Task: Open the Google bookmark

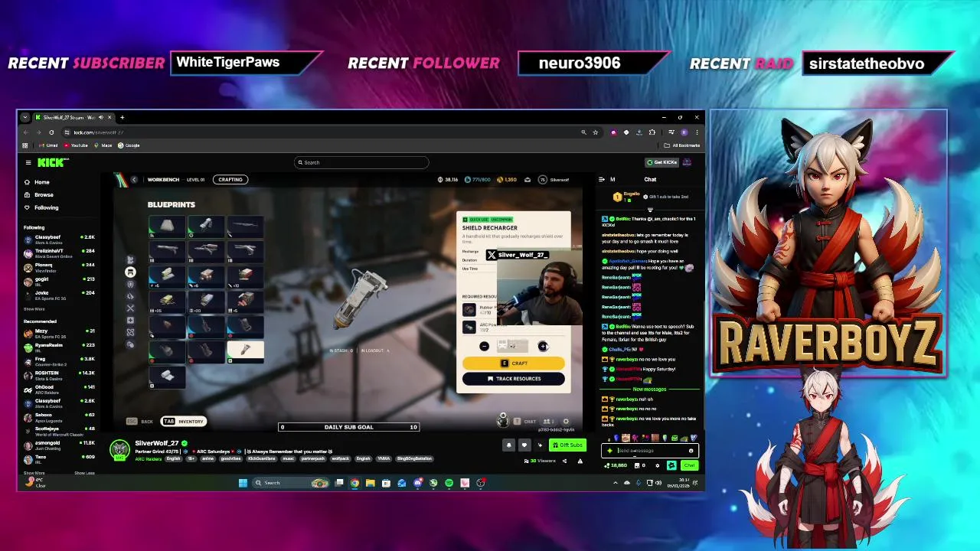Action: 129,145
